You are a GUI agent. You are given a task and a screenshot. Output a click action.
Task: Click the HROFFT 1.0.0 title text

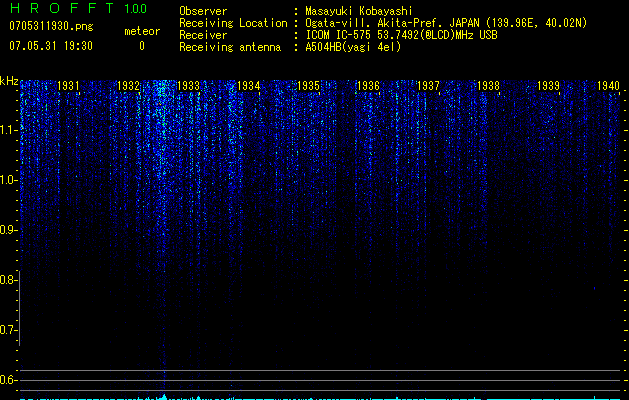pos(78,8)
